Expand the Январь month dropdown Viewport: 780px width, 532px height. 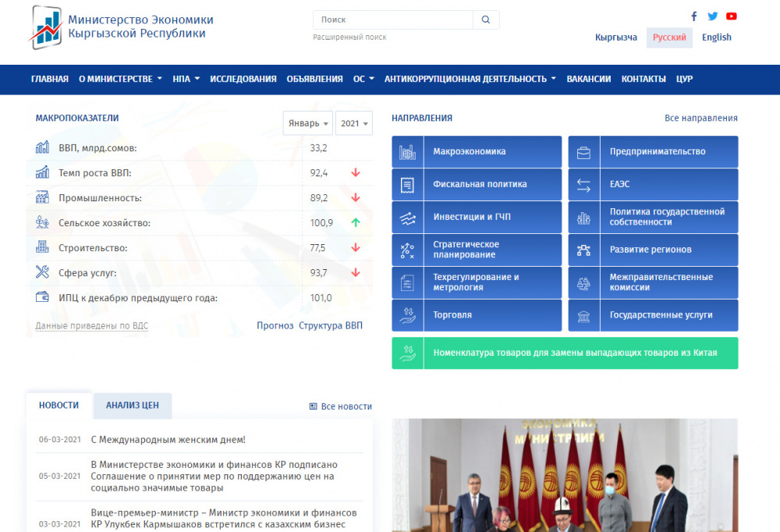(308, 123)
